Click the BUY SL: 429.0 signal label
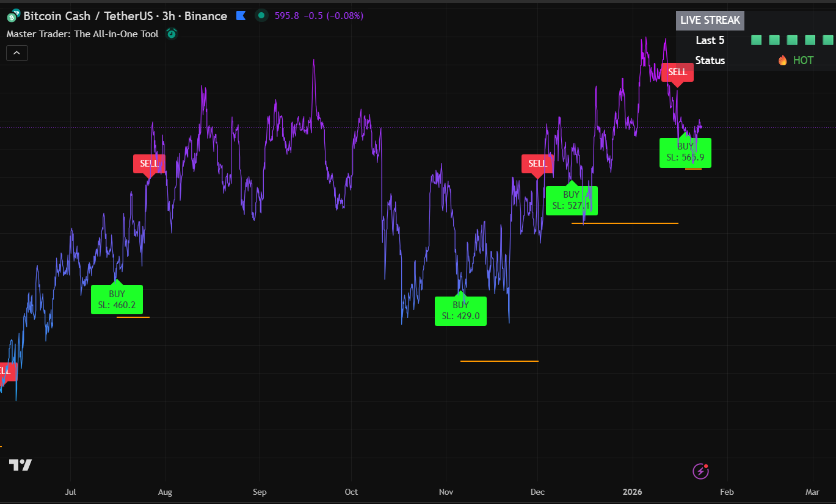 460,311
